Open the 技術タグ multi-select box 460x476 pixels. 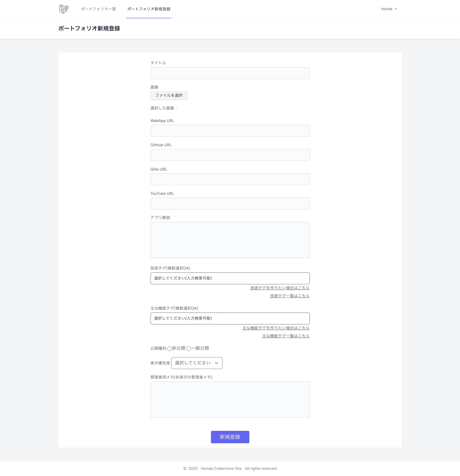(230, 278)
